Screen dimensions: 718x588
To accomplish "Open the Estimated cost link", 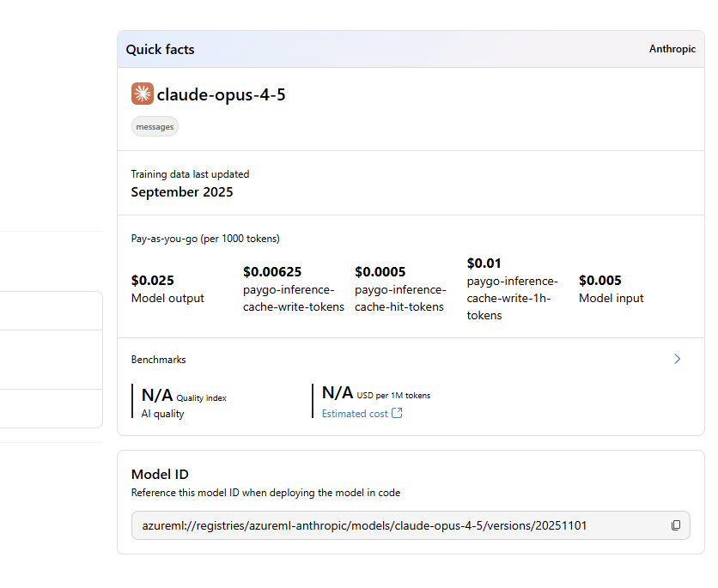I will (355, 414).
